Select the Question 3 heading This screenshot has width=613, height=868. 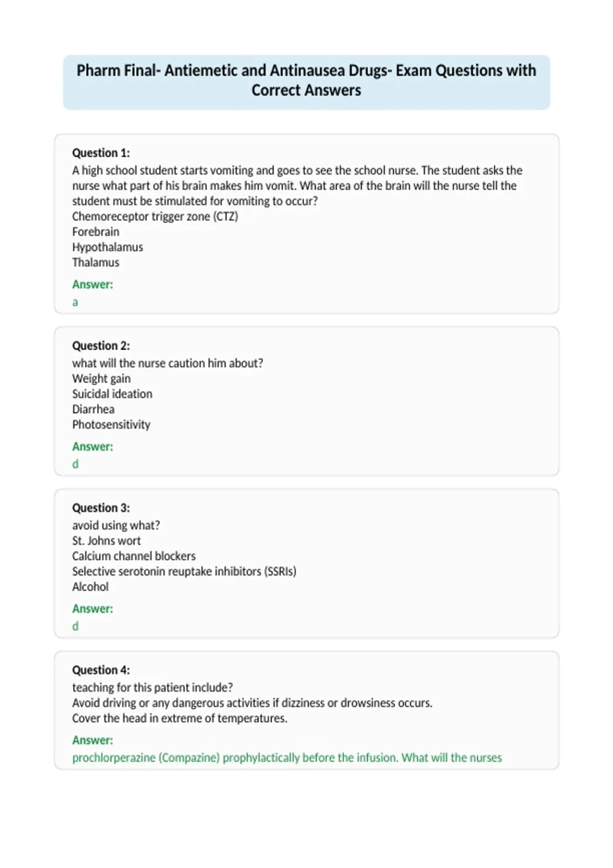point(101,508)
